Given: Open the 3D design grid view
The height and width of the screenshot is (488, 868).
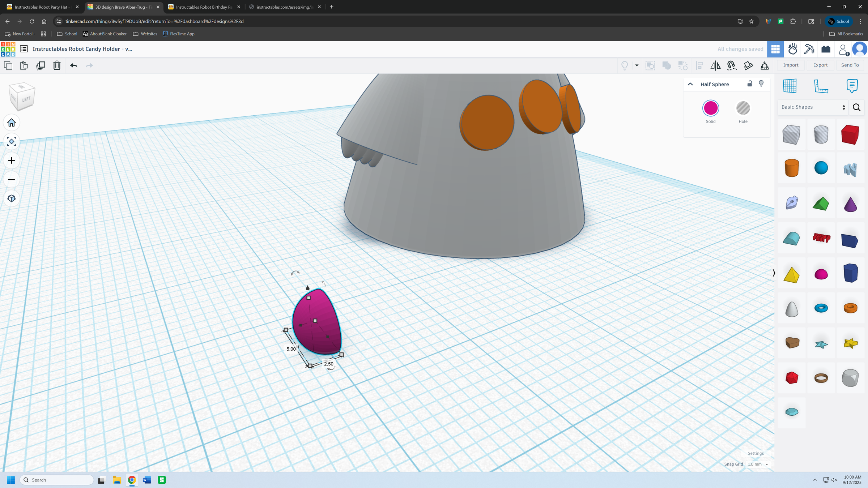Looking at the screenshot, I should [775, 49].
